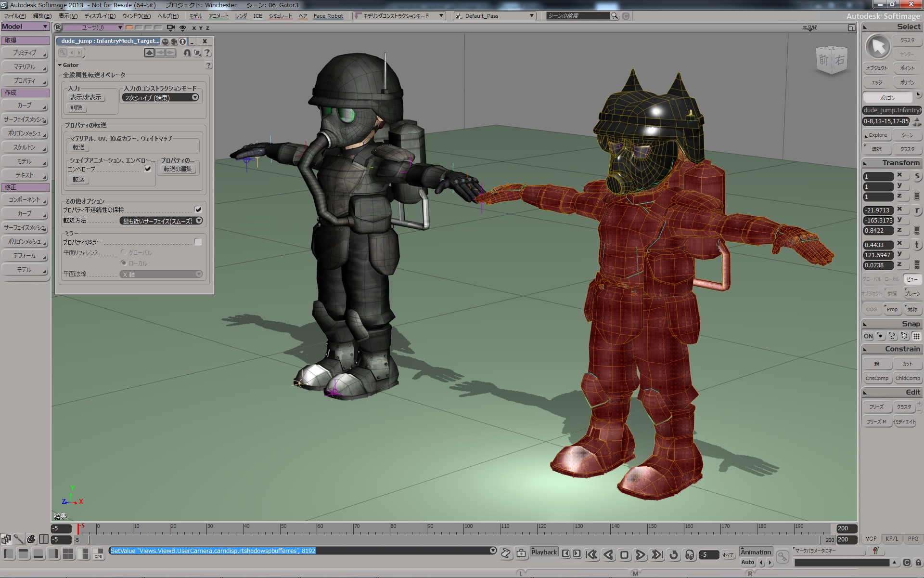This screenshot has width=924, height=578.
Task: Click the loop playback icon
Action: tap(673, 555)
